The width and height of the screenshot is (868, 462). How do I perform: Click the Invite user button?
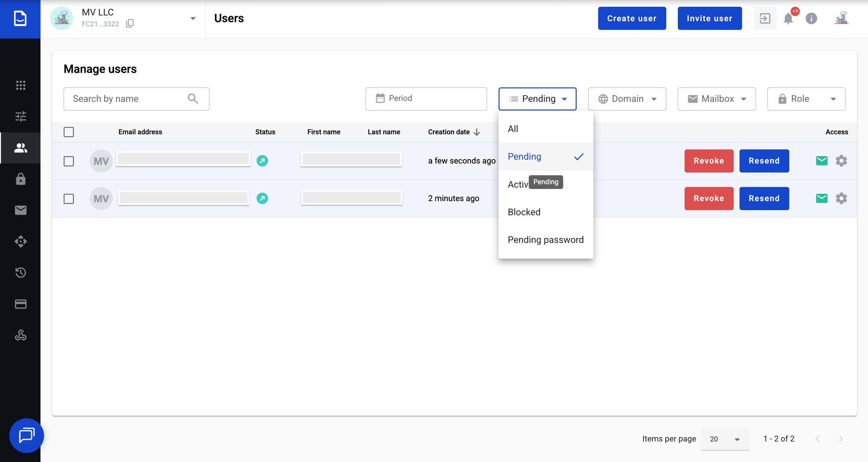point(709,18)
